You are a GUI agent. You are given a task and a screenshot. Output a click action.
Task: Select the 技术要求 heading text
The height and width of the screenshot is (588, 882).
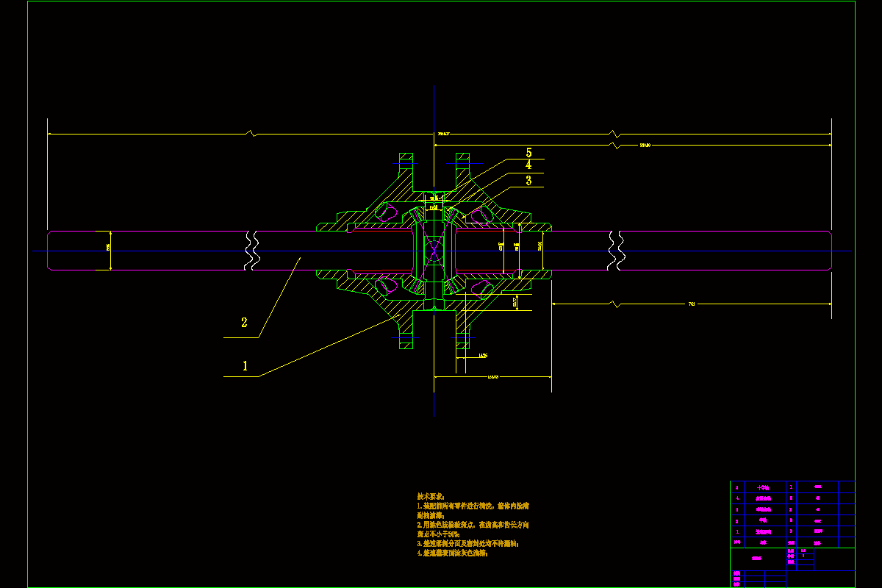[431, 497]
